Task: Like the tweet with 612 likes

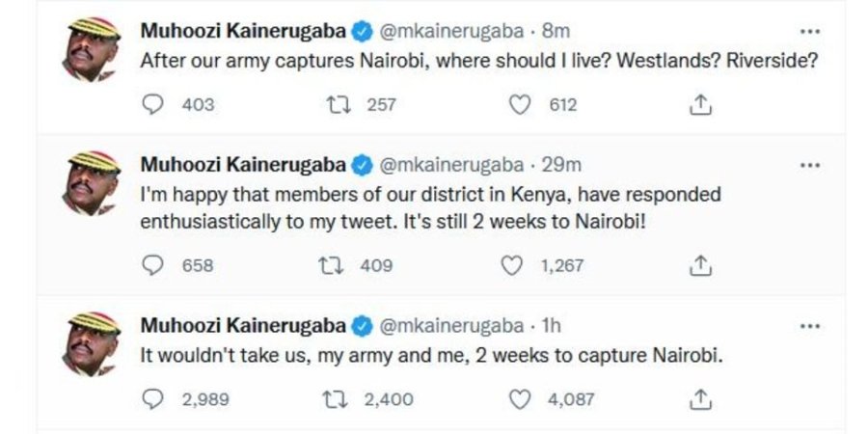Action: pyautogui.click(x=521, y=105)
